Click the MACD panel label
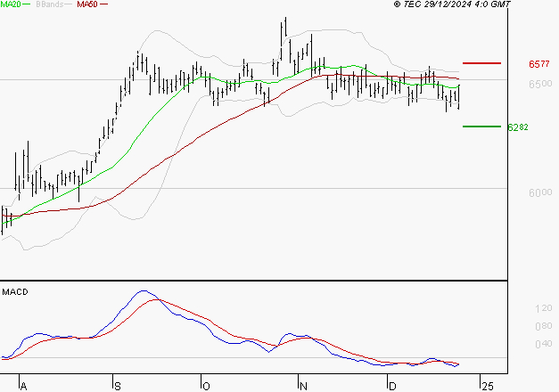Viewport: 559px width, 392px height. (x=15, y=292)
